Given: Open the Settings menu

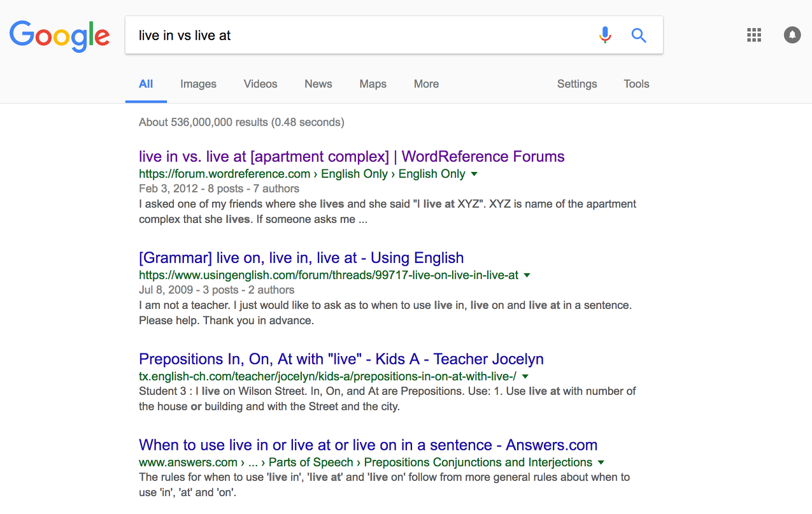Looking at the screenshot, I should pos(577,83).
